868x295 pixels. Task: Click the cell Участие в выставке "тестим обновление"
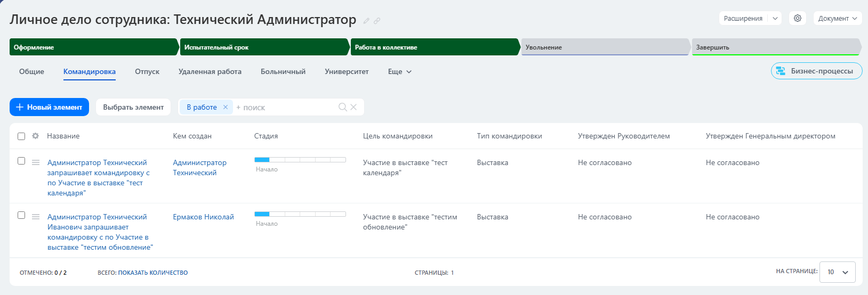[410, 222]
